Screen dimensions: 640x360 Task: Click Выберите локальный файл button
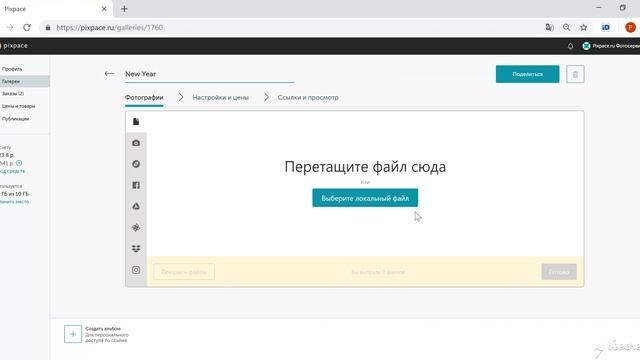tap(365, 198)
